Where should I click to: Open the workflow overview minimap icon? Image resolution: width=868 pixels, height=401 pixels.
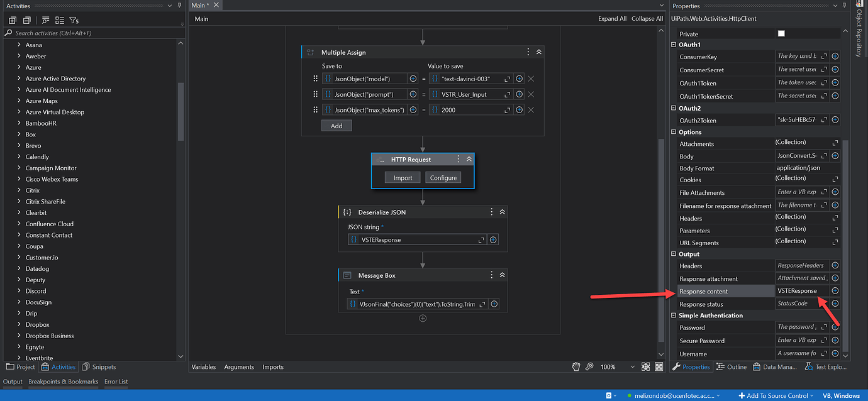658,366
